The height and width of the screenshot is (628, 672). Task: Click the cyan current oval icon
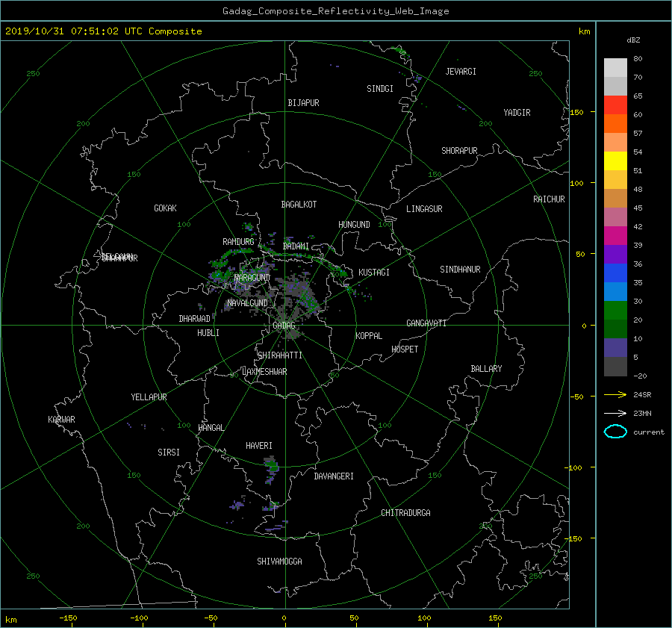tap(615, 432)
